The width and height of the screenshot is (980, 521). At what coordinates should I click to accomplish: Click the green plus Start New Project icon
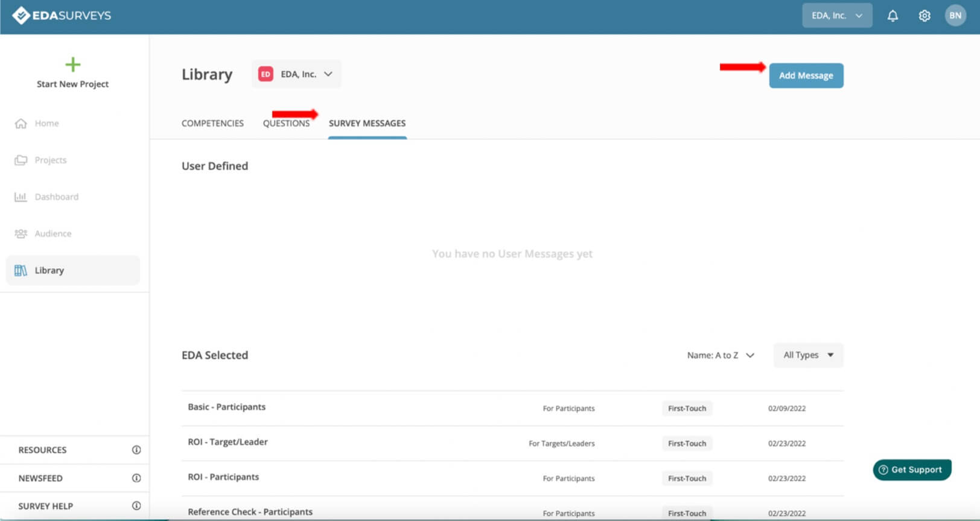tap(73, 65)
